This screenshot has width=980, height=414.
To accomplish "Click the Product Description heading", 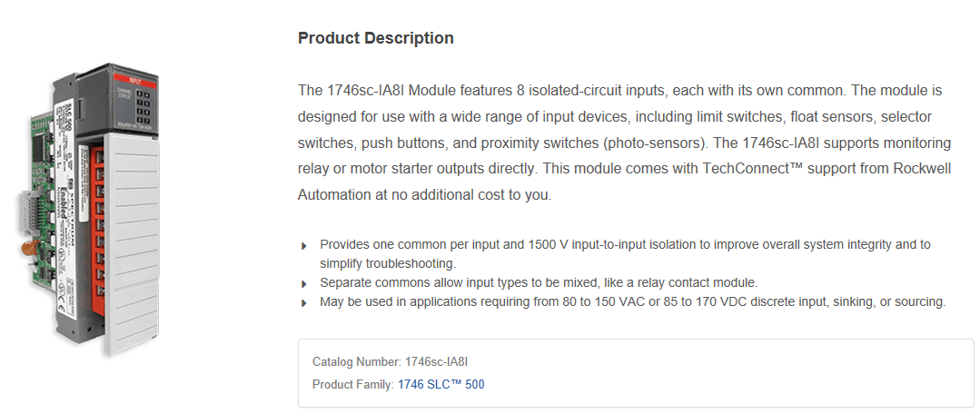I will click(x=376, y=38).
